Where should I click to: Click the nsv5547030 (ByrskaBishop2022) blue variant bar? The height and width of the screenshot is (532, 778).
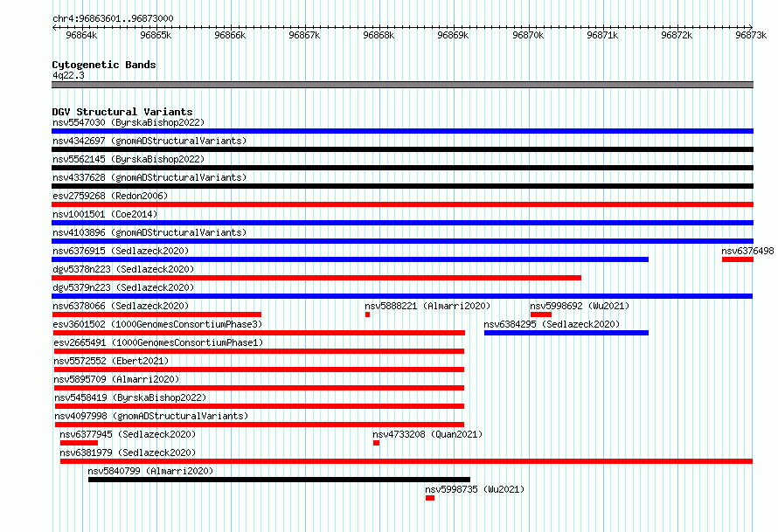pyautogui.click(x=402, y=131)
